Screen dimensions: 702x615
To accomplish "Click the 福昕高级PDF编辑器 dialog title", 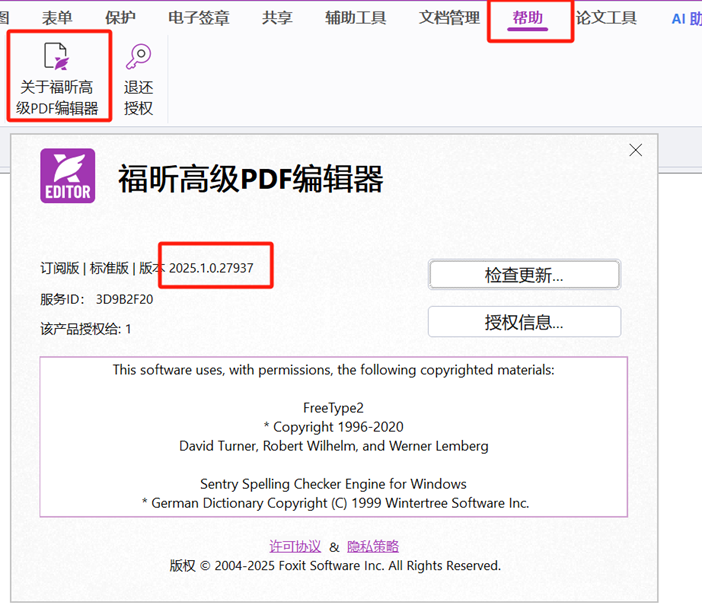I will tap(250, 179).
